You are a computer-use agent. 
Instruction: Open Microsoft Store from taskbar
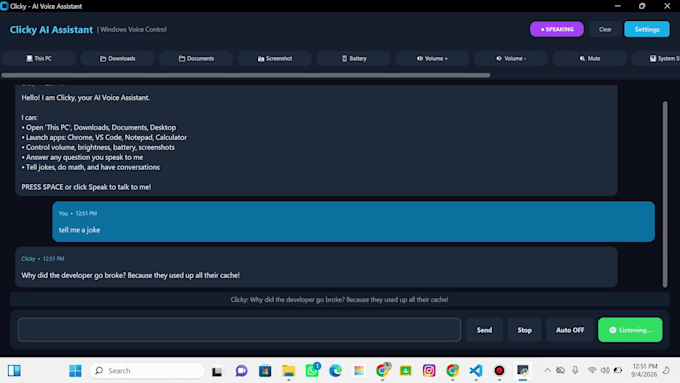point(265,371)
